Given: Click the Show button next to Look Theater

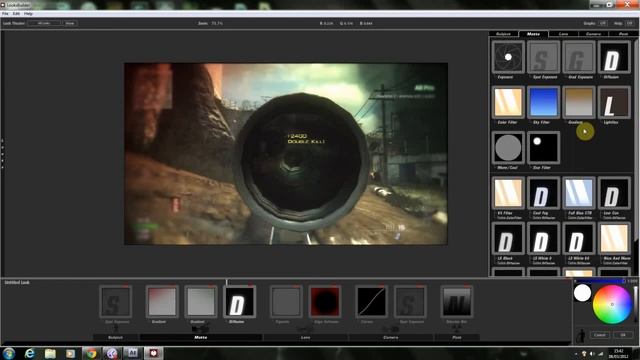Looking at the screenshot, I should (70, 23).
